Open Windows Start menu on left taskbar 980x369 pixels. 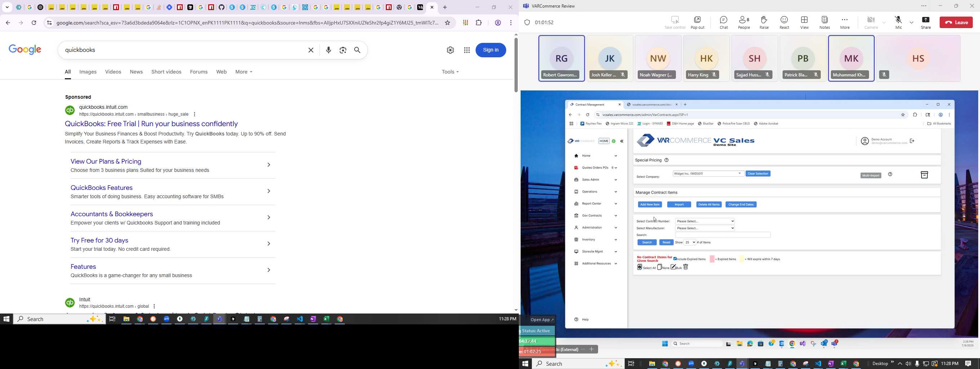[6, 319]
